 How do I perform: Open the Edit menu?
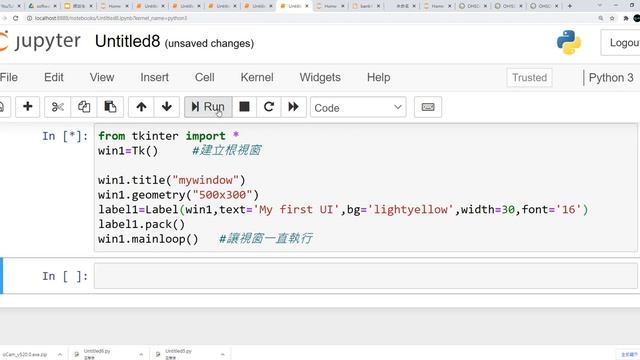(54, 78)
